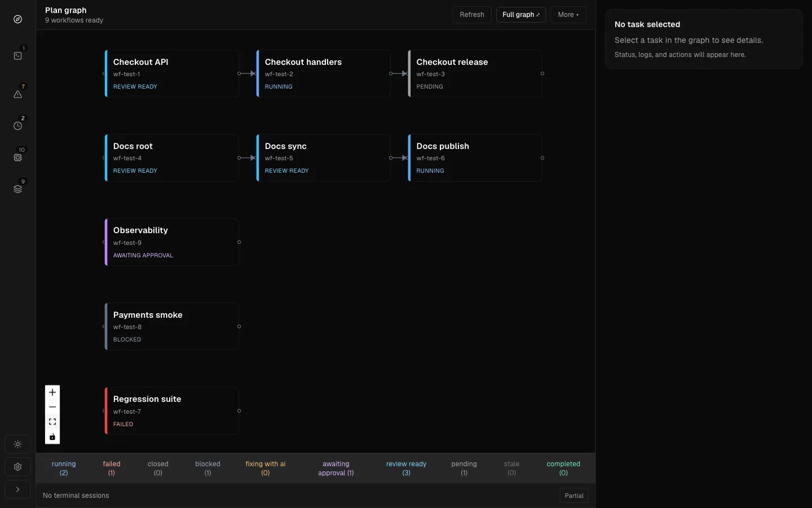This screenshot has height=508, width=812.
Task: Filter by review ready status
Action: point(407,468)
